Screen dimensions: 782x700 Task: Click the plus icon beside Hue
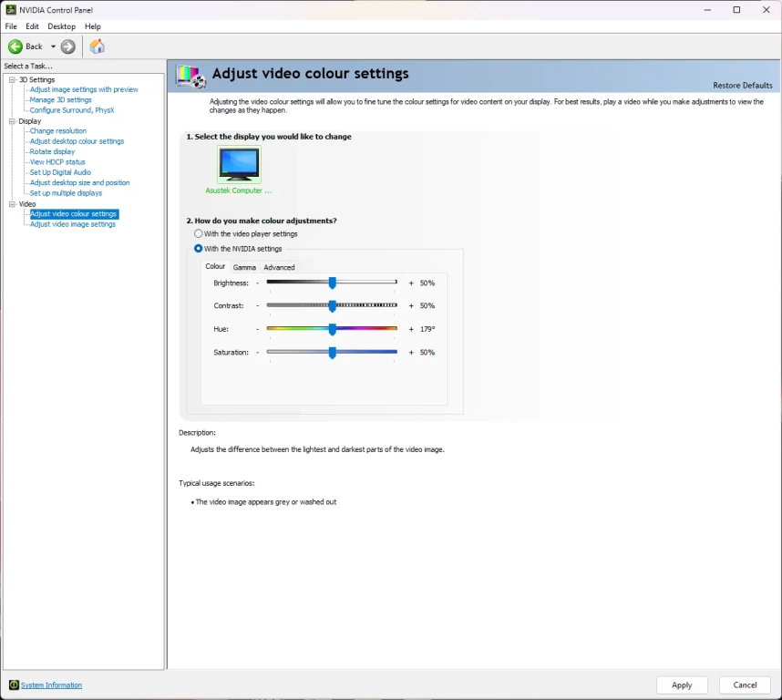pyautogui.click(x=411, y=329)
